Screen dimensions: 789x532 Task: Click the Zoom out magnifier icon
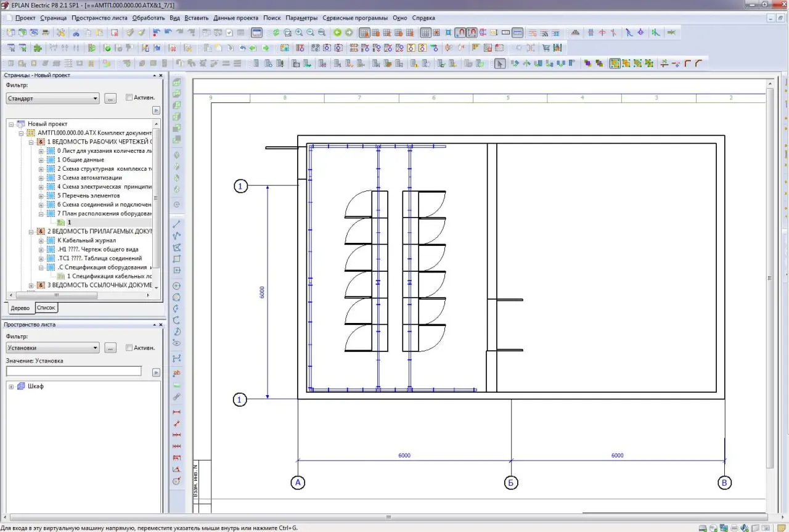click(310, 33)
